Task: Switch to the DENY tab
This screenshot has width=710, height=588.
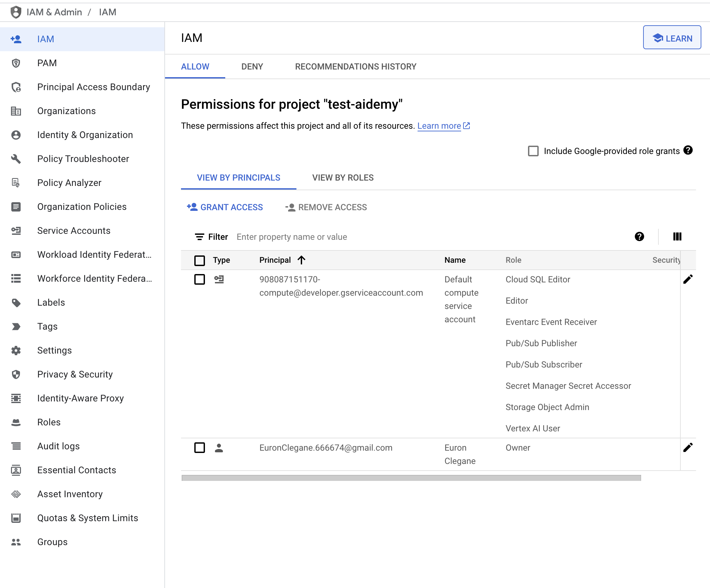Action: tap(252, 67)
